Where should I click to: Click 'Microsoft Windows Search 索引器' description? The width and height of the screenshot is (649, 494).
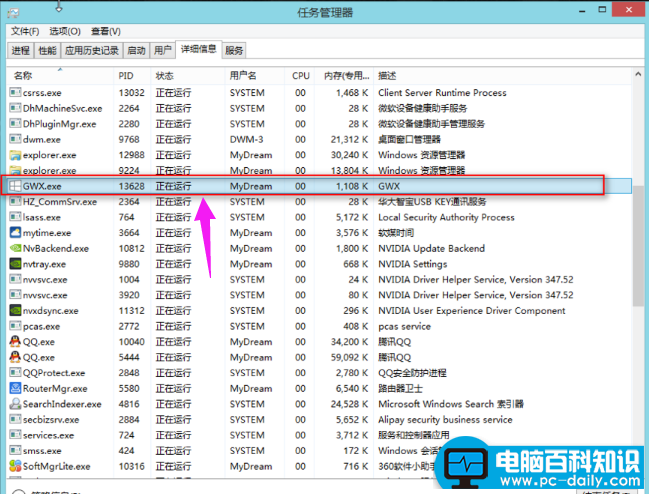pos(451,404)
